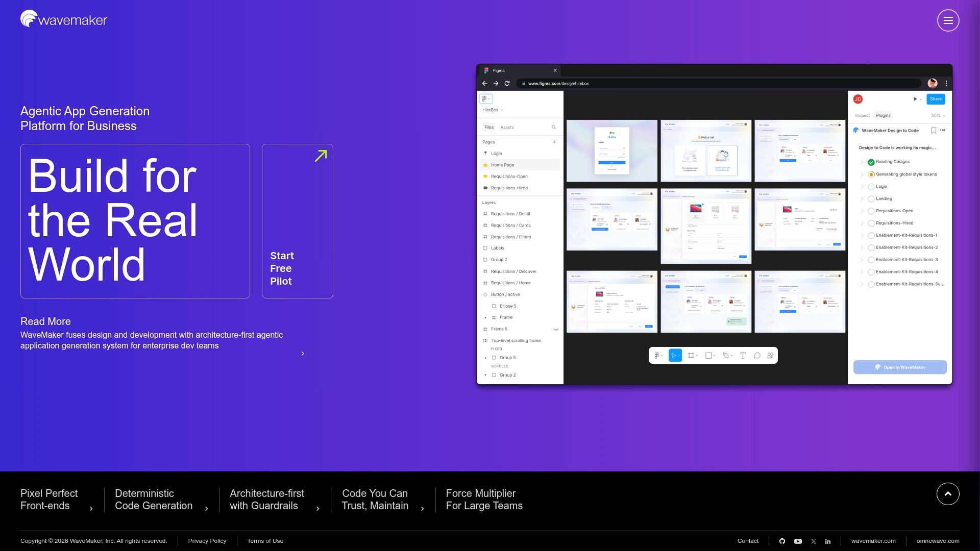
Task: Click the green arrow in Start Free Pilot card
Action: point(321,156)
